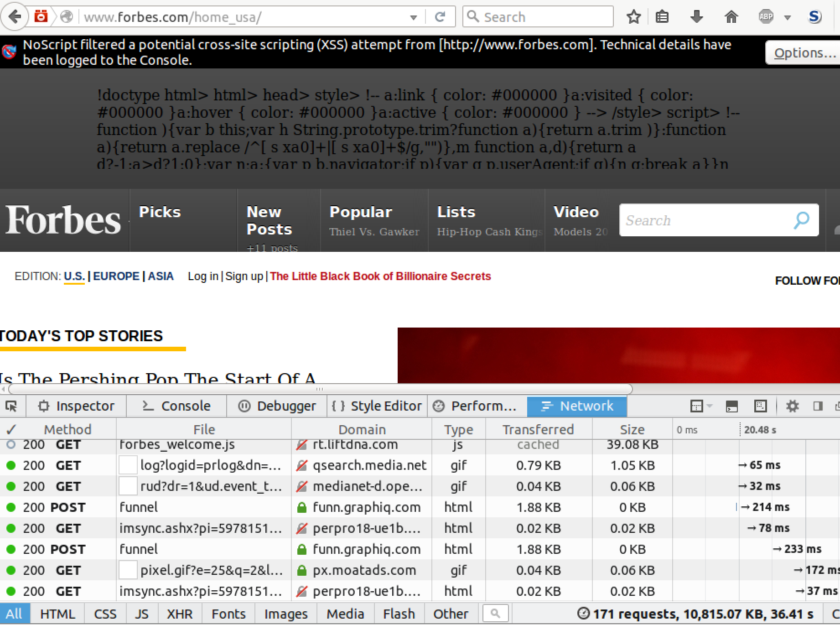This screenshot has height=625, width=840.
Task: Click the red camera icon beside back button
Action: coord(41,17)
